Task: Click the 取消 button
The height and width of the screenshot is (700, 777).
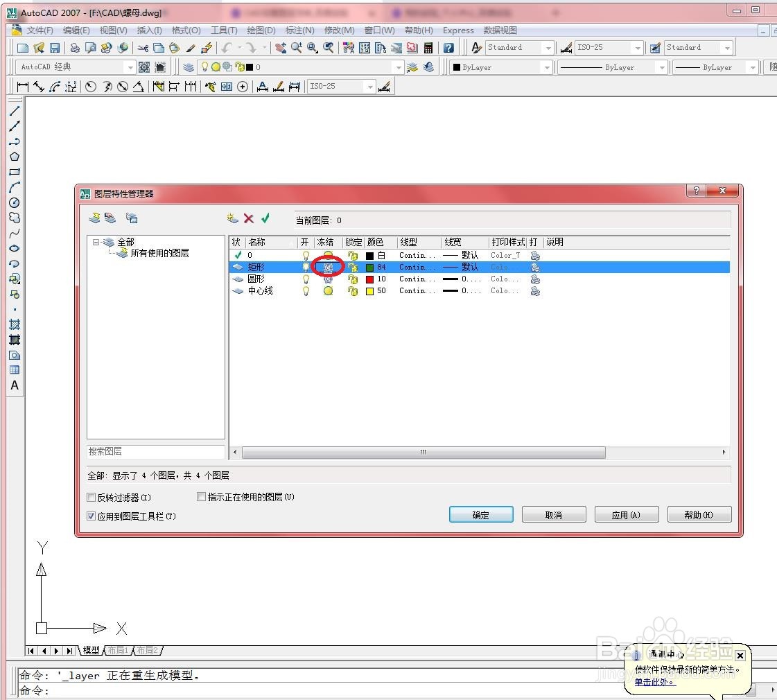Action: point(554,515)
